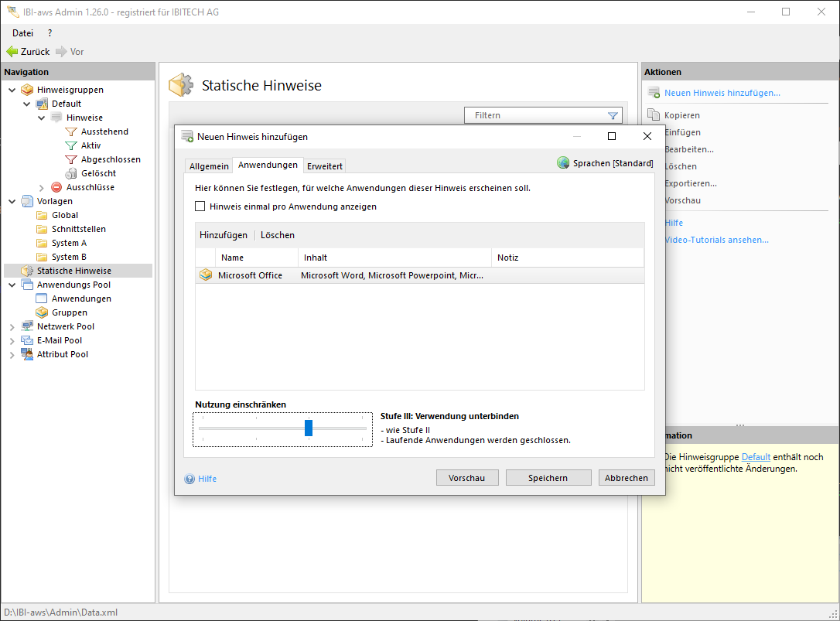
Task: Click the Microsoft Office group icon in list
Action: 206,275
